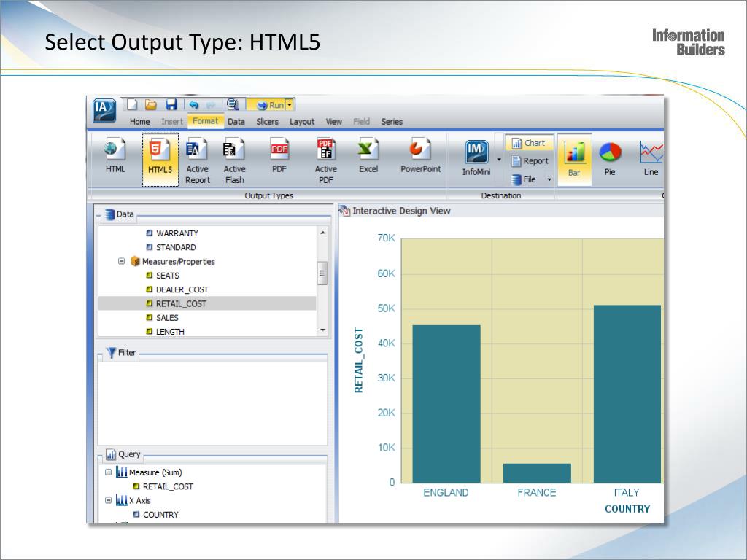Open the View ribbon tab
This screenshot has height=560, width=747.
click(333, 122)
